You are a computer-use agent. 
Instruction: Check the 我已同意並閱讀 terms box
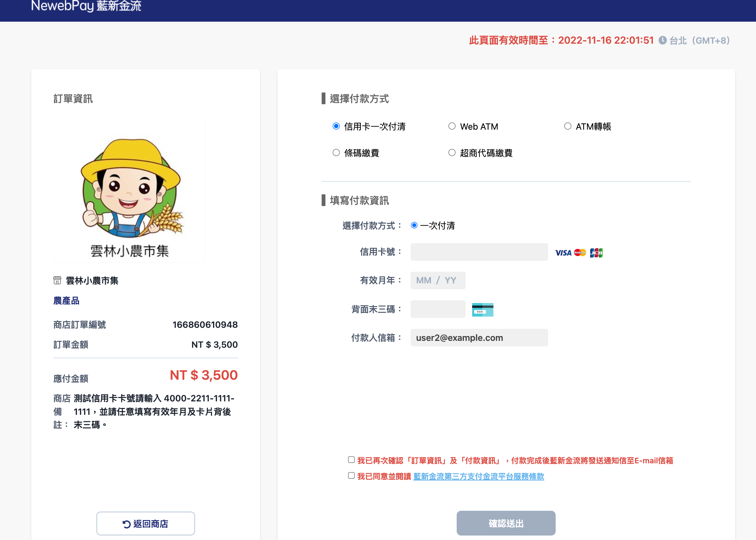(x=351, y=476)
